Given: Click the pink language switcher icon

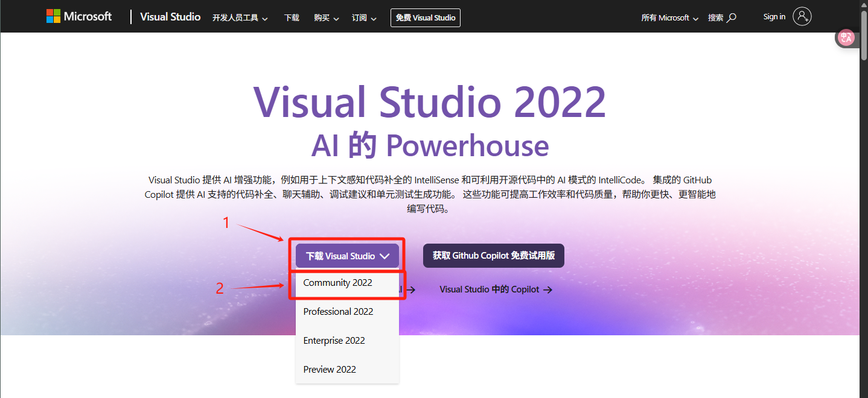Looking at the screenshot, I should click(x=846, y=37).
